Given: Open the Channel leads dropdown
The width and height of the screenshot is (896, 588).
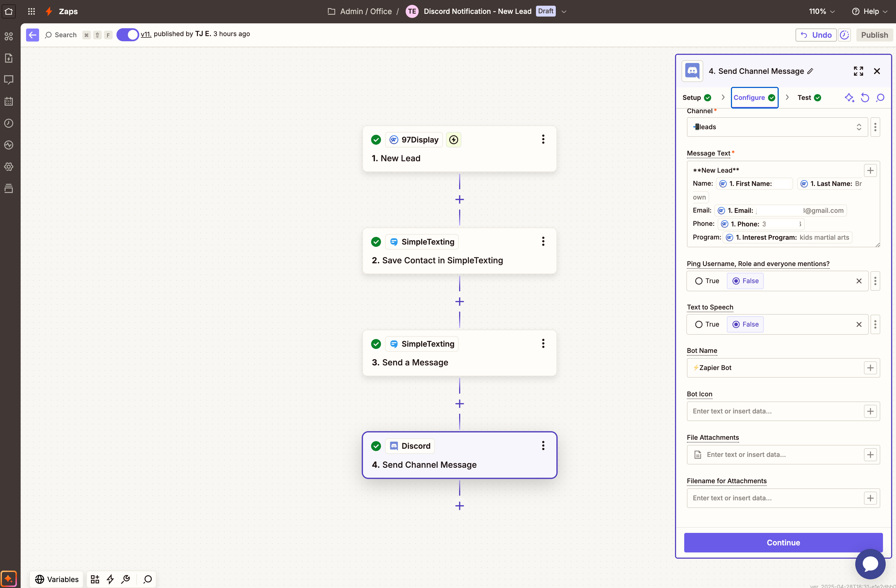Looking at the screenshot, I should [777, 127].
